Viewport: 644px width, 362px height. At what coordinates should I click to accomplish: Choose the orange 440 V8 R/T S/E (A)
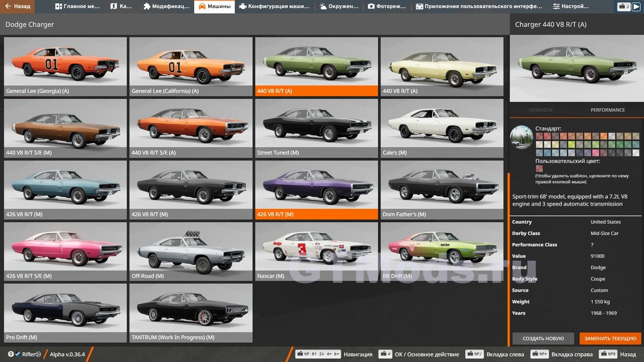(x=191, y=128)
